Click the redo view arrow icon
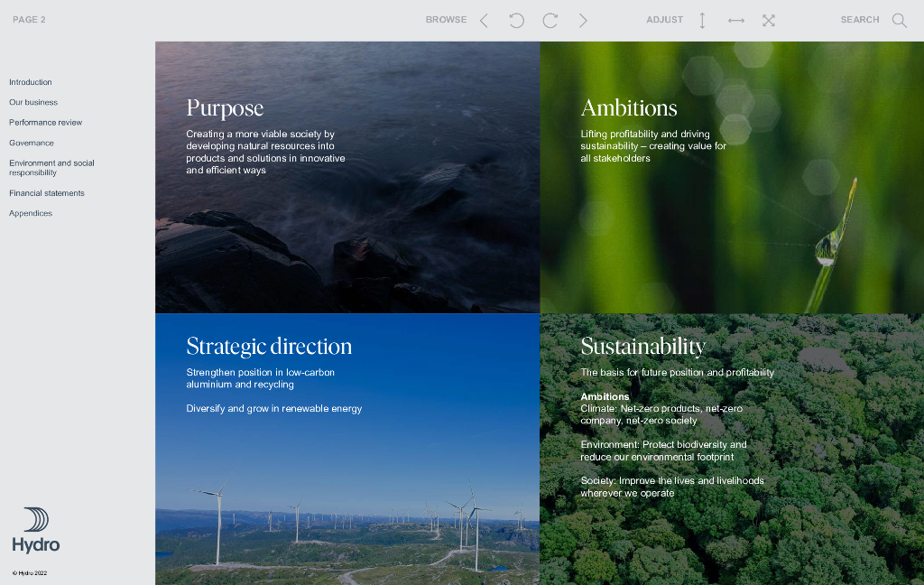 click(x=550, y=20)
